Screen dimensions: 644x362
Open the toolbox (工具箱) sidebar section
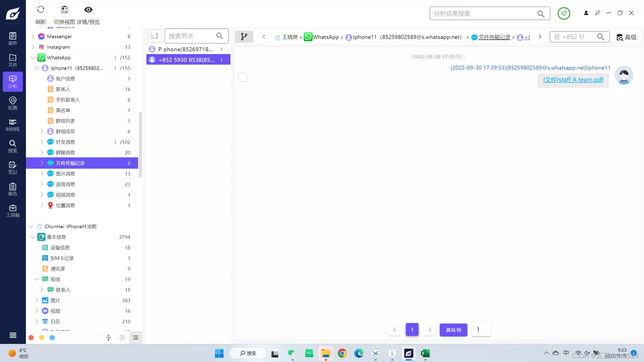tap(13, 211)
